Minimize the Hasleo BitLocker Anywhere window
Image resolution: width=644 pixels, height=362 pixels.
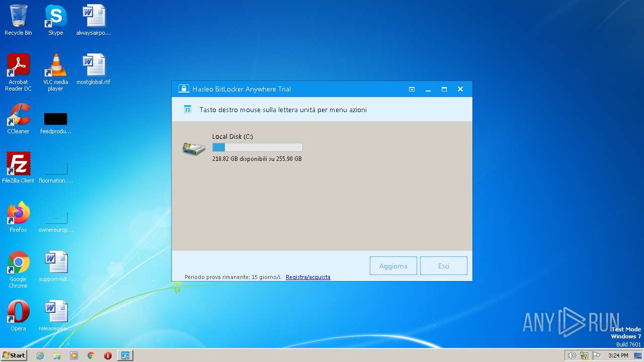click(428, 89)
